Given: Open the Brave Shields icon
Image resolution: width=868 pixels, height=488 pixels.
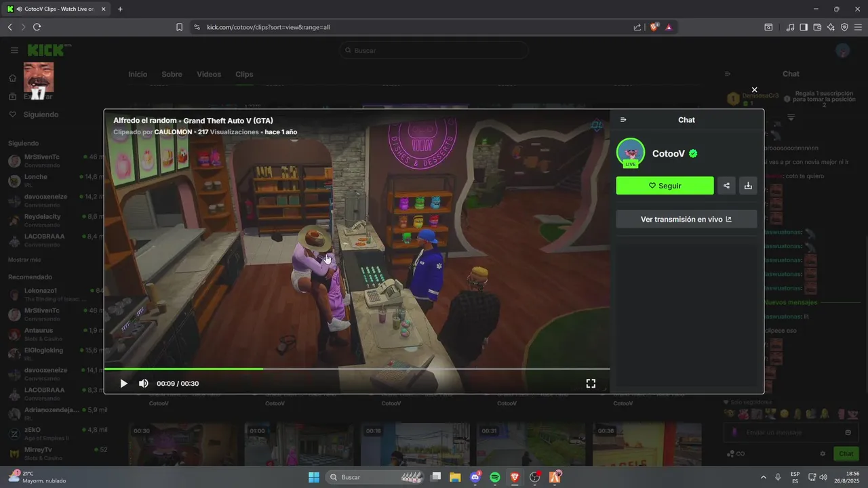Looking at the screenshot, I should pos(654,27).
